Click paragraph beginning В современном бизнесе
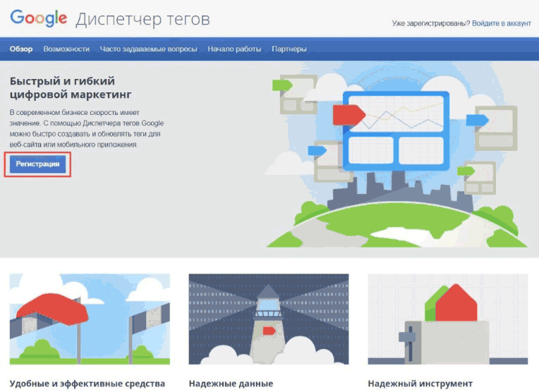539x392 pixels. (x=87, y=128)
